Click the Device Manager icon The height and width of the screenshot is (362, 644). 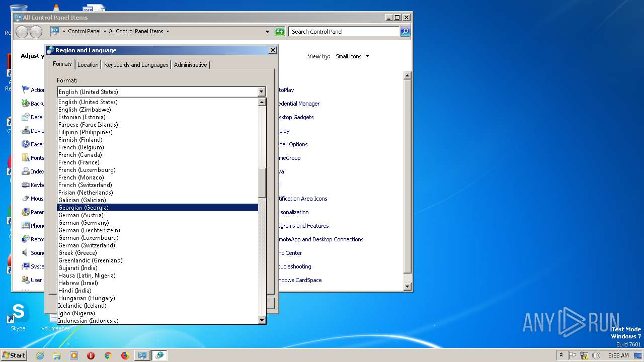pos(26,130)
